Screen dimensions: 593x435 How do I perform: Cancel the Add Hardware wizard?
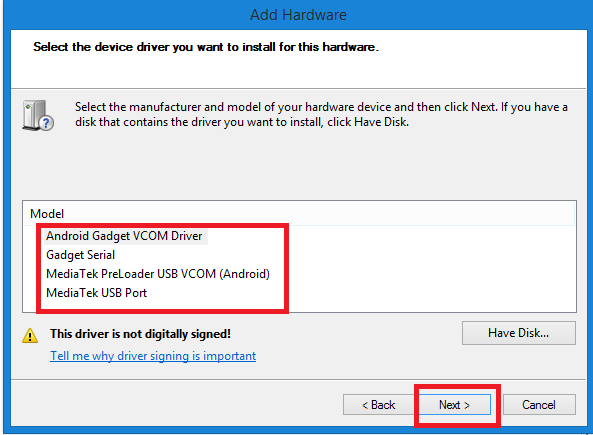(x=539, y=405)
